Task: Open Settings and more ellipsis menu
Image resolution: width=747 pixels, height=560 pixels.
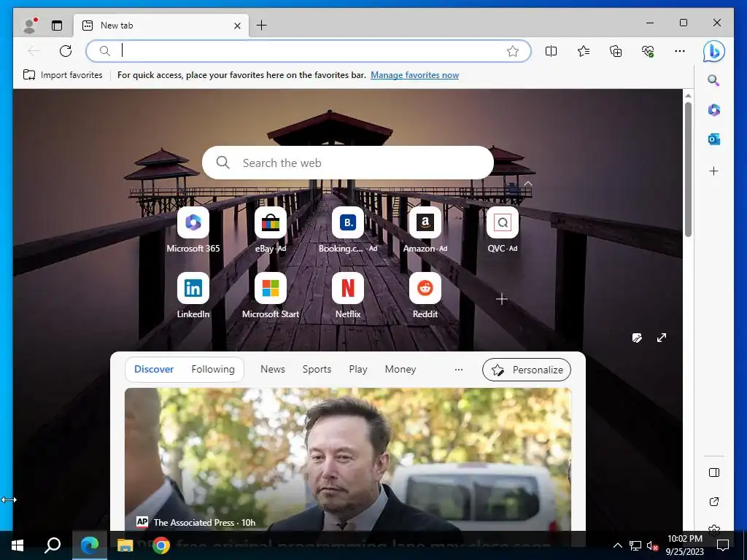Action: point(680,51)
